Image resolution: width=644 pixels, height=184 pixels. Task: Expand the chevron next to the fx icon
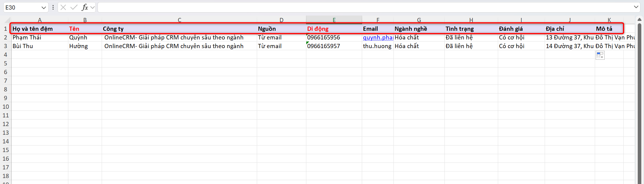click(92, 7)
